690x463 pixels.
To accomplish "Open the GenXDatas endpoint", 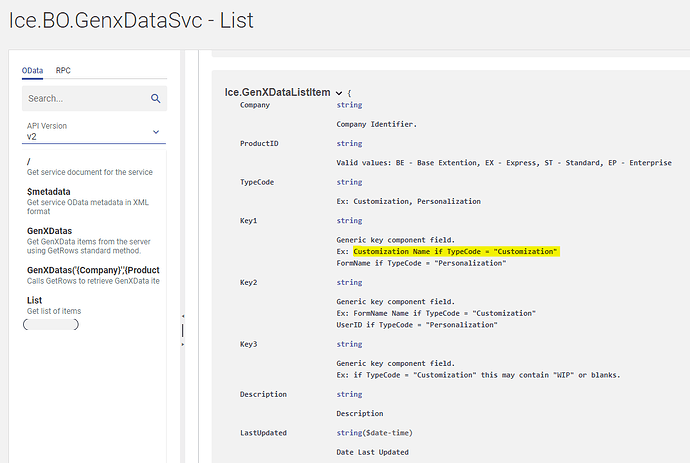I will tap(49, 231).
